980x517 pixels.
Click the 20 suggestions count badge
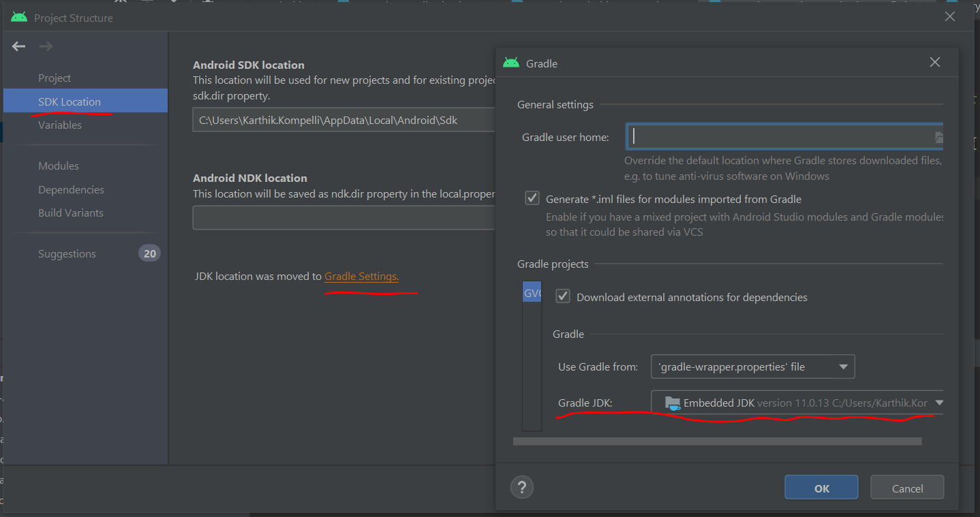tap(150, 253)
